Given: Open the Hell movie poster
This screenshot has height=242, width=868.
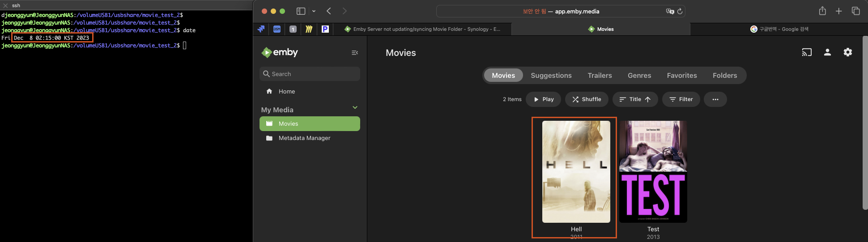Looking at the screenshot, I should point(576,172).
